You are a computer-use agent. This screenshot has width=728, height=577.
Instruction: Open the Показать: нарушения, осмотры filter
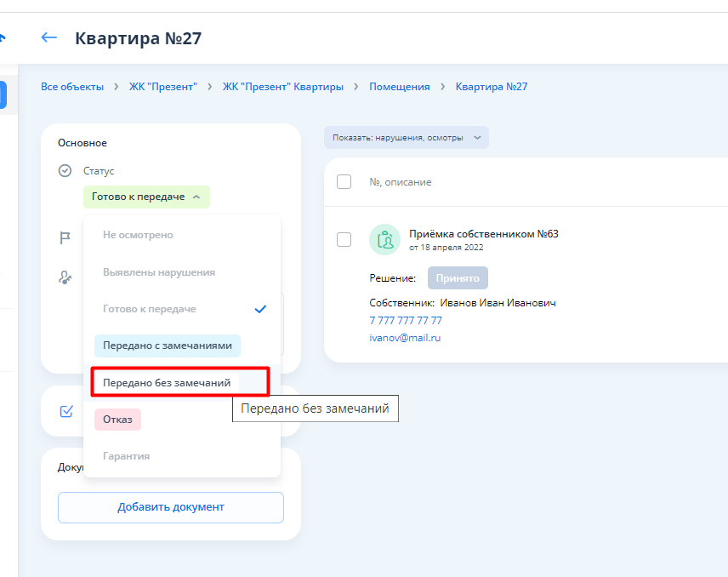406,138
